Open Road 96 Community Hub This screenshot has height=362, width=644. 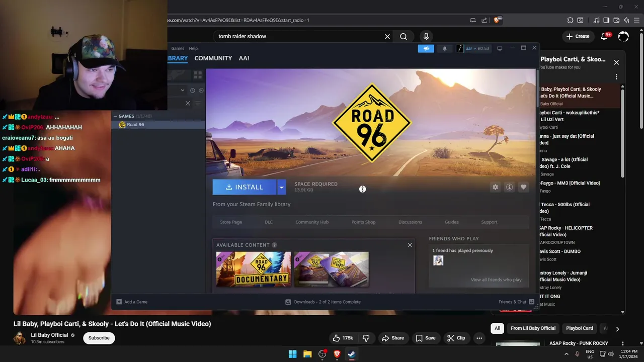click(x=312, y=222)
